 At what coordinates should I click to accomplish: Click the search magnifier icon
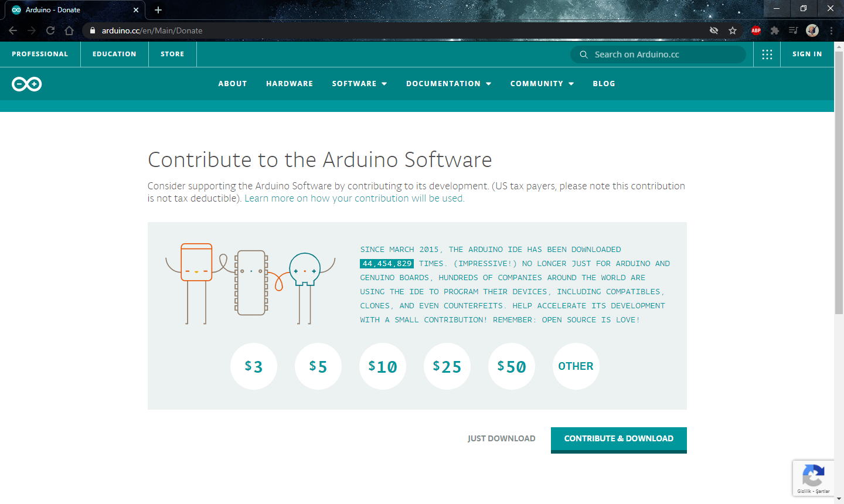point(584,55)
